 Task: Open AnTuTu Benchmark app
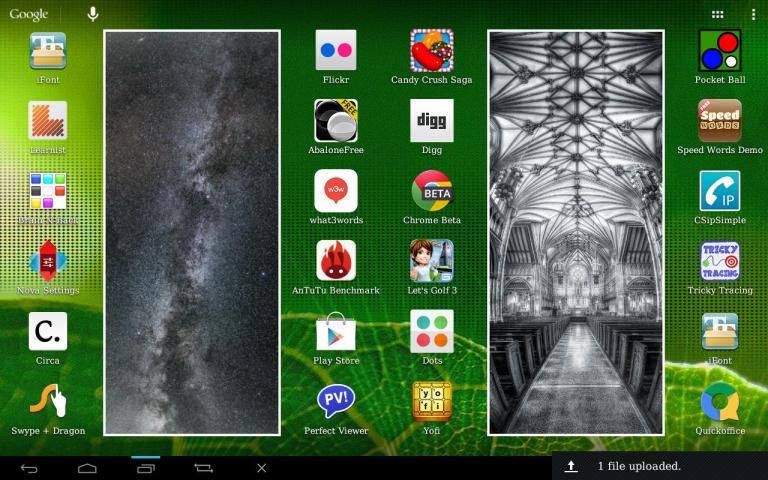point(336,260)
